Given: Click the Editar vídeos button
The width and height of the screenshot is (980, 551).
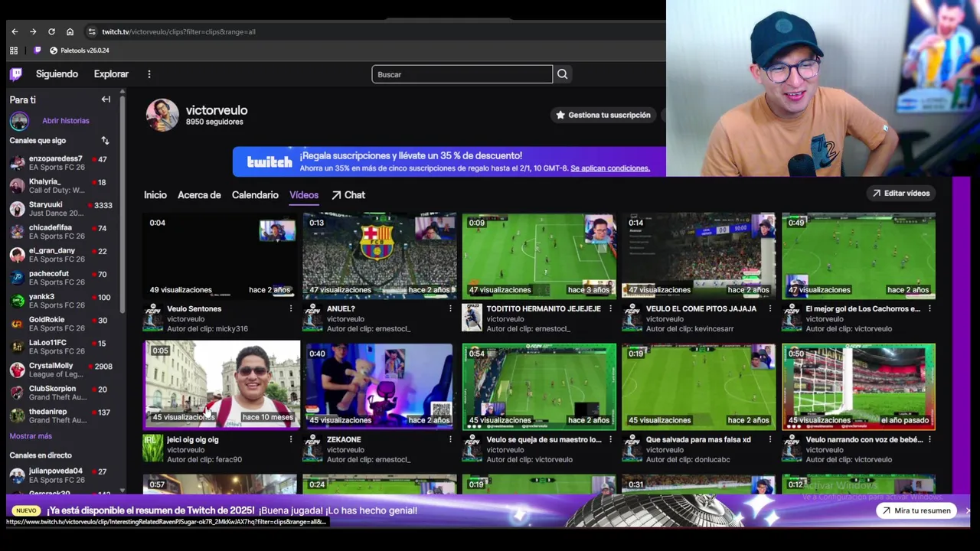Looking at the screenshot, I should click(901, 194).
